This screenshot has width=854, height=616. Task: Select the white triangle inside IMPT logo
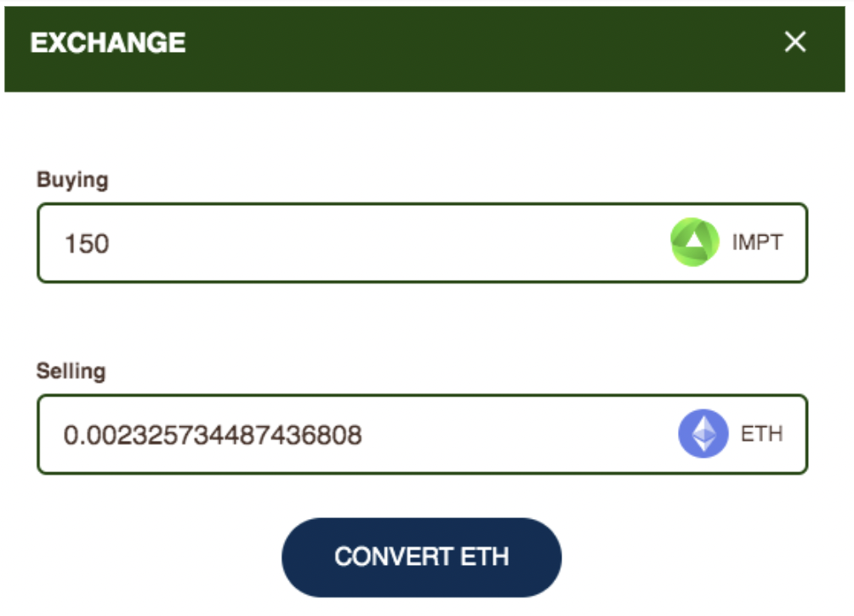point(693,240)
